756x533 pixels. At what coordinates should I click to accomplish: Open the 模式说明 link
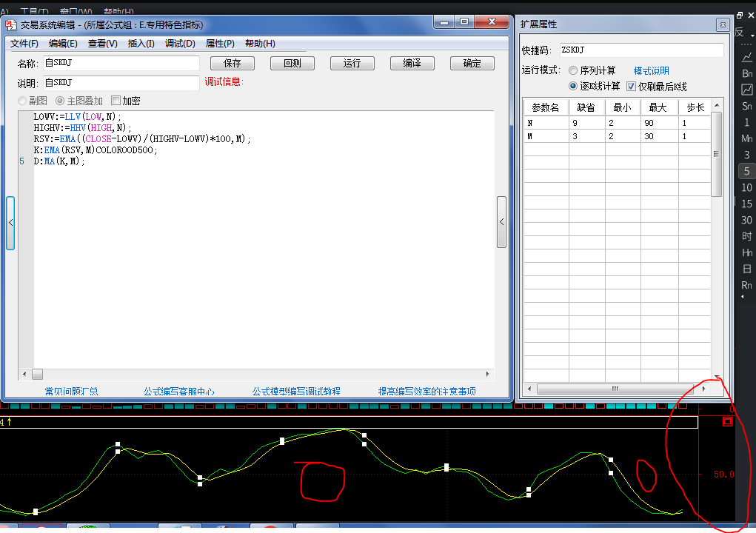[x=651, y=70]
